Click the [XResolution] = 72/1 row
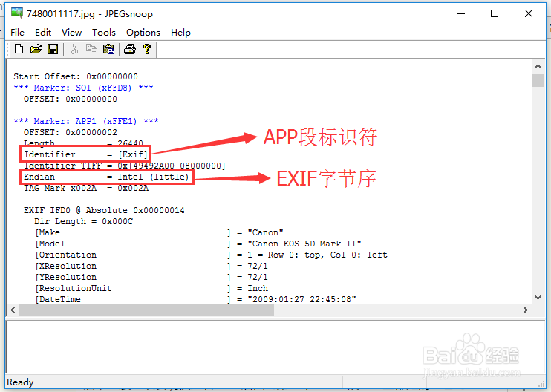The image size is (551, 392). click(x=151, y=267)
